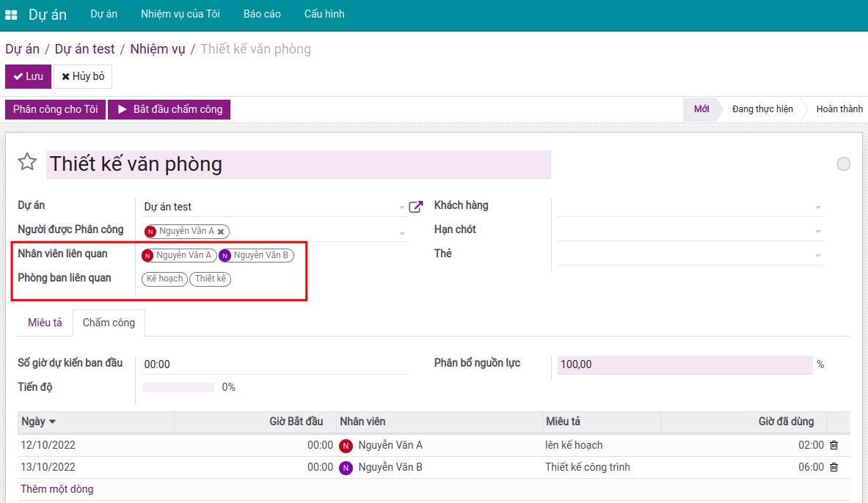Click Thêm một dòng link
This screenshot has height=503, width=868.
pos(56,489)
